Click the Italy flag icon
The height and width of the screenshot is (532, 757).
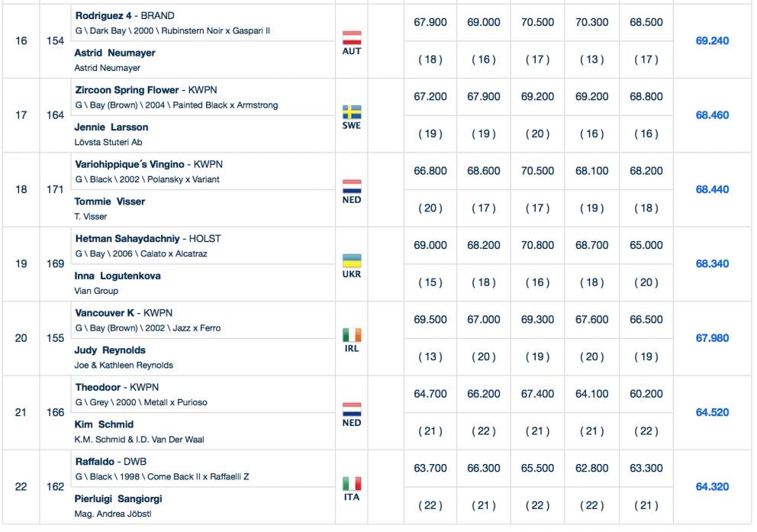[x=352, y=483]
